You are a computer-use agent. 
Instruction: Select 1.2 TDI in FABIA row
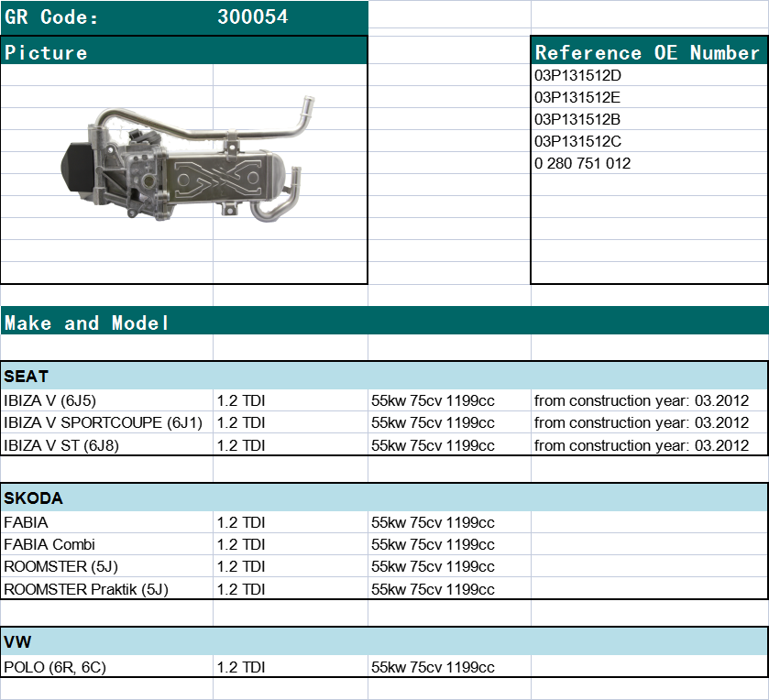291,522
